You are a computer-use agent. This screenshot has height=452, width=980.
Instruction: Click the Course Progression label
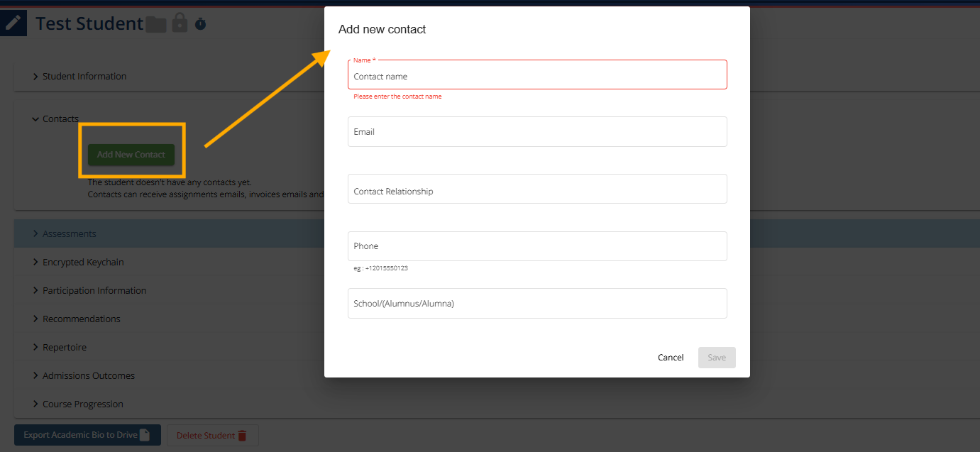coord(83,404)
